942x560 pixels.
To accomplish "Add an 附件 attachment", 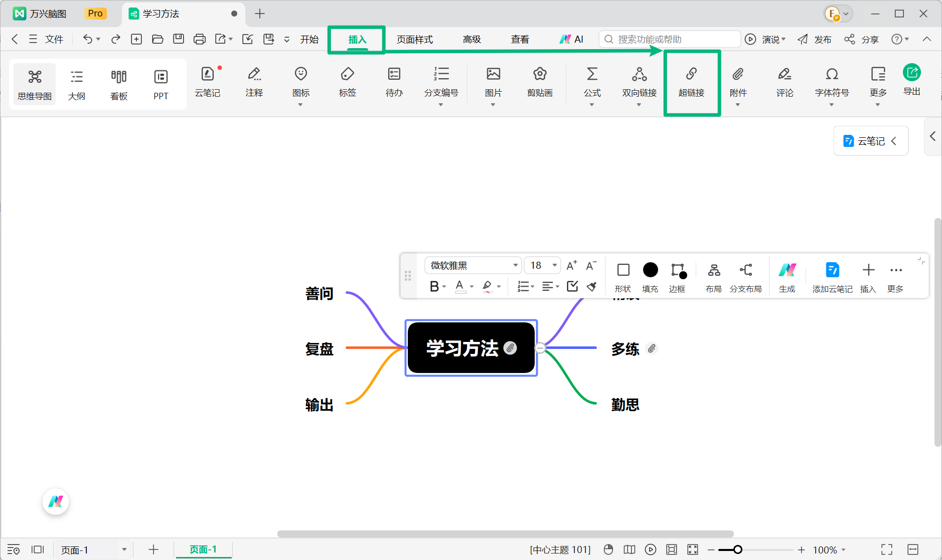I will [738, 86].
